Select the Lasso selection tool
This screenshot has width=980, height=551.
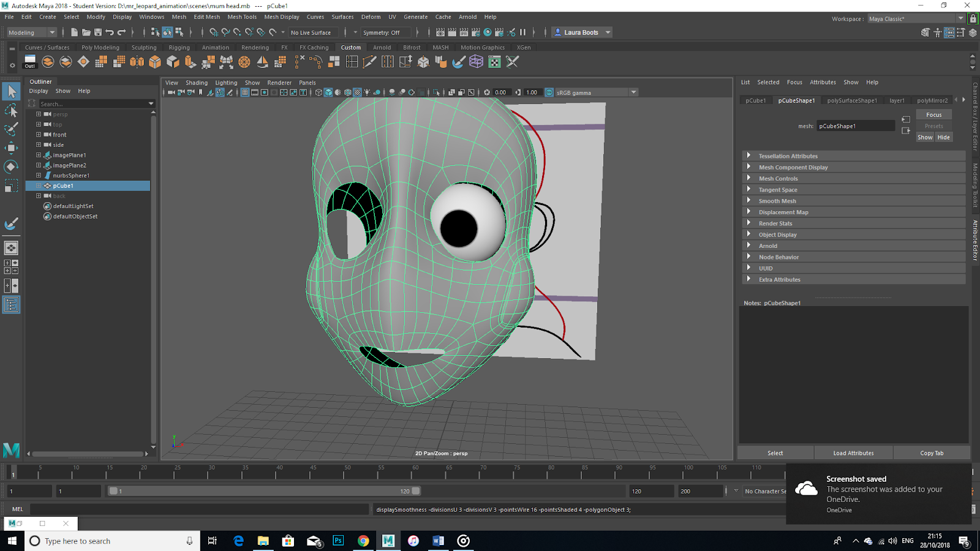click(x=11, y=111)
